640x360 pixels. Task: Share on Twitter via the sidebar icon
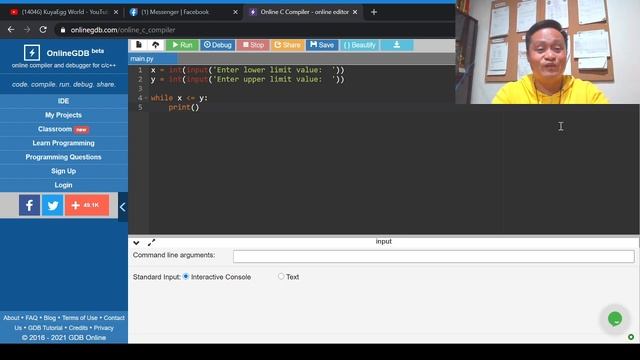point(53,205)
